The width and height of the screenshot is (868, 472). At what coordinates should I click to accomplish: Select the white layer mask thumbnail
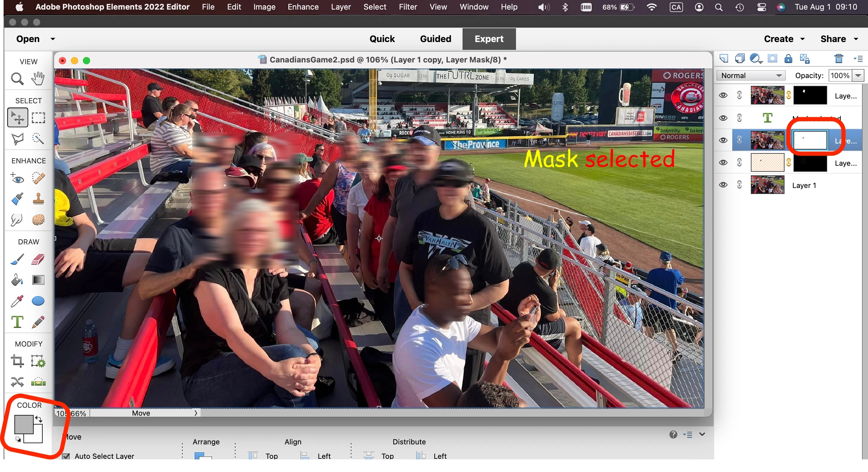pyautogui.click(x=810, y=140)
